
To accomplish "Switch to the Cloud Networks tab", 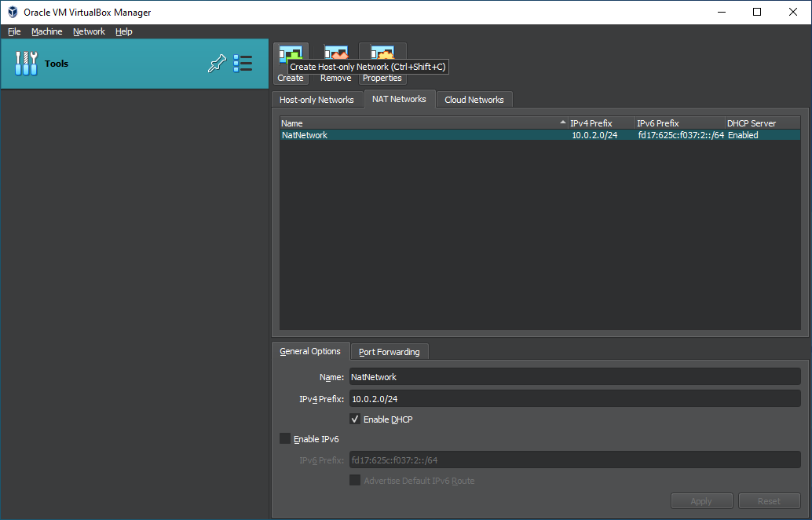I will click(474, 100).
